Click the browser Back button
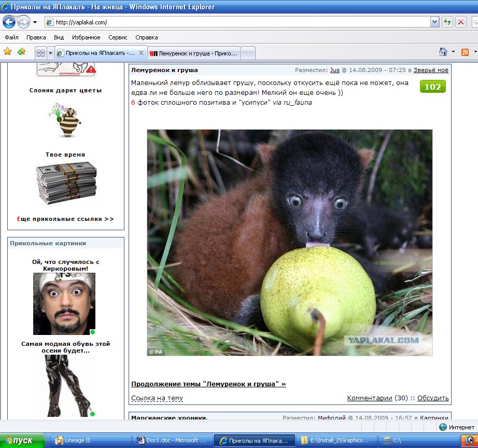This screenshot has height=448, width=478. pos(9,22)
